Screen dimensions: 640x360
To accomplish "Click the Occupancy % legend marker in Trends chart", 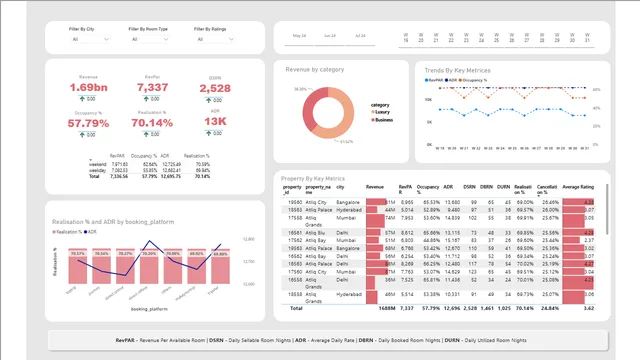I will 460,80.
